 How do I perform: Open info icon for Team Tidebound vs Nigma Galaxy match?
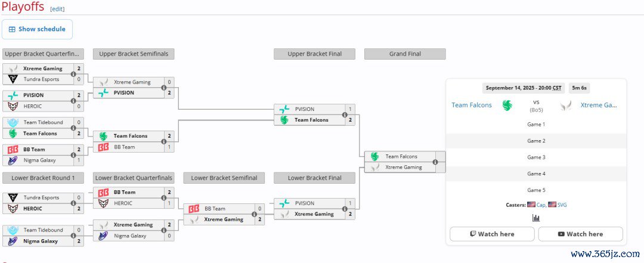pyautogui.click(x=73, y=236)
